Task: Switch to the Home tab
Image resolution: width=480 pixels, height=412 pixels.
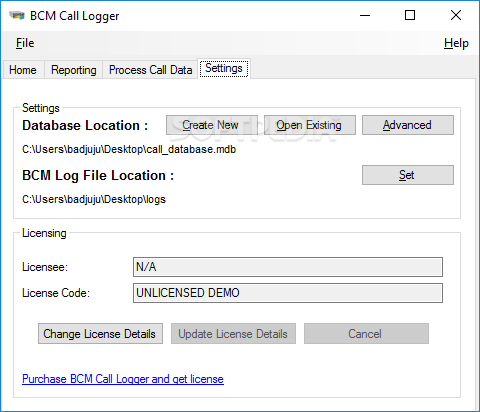Action: point(23,70)
